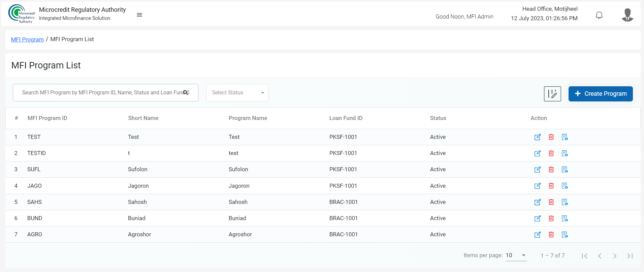Click the MFI Program ID column header
Image resolution: width=644 pixels, height=272 pixels.
click(x=47, y=118)
